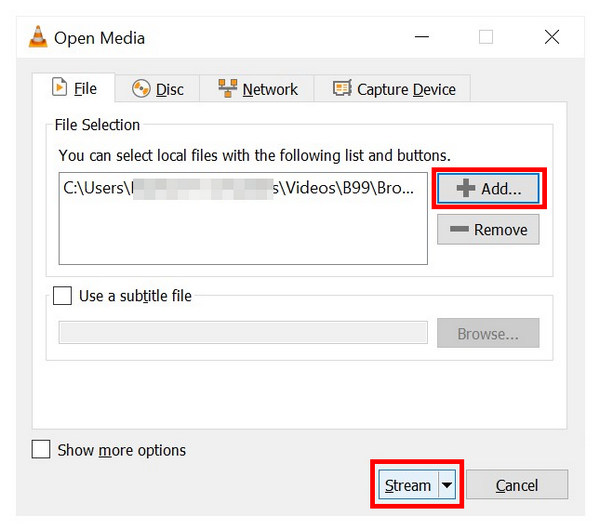Open the Capture Device tab
Image resolution: width=600 pixels, height=530 pixels.
click(393, 89)
